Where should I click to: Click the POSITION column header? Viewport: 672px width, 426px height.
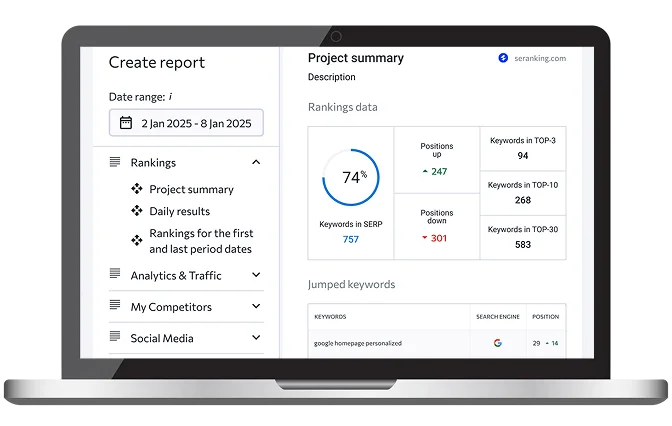pos(546,317)
